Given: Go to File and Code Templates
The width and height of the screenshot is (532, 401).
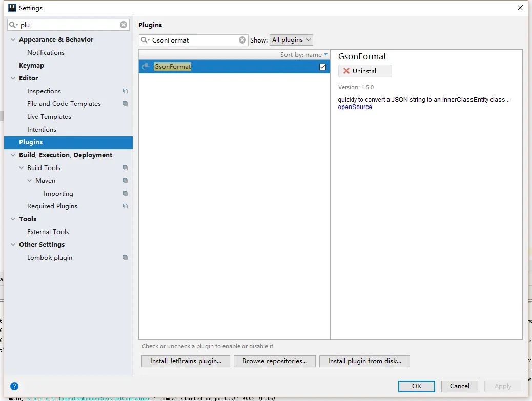Looking at the screenshot, I should (x=64, y=104).
